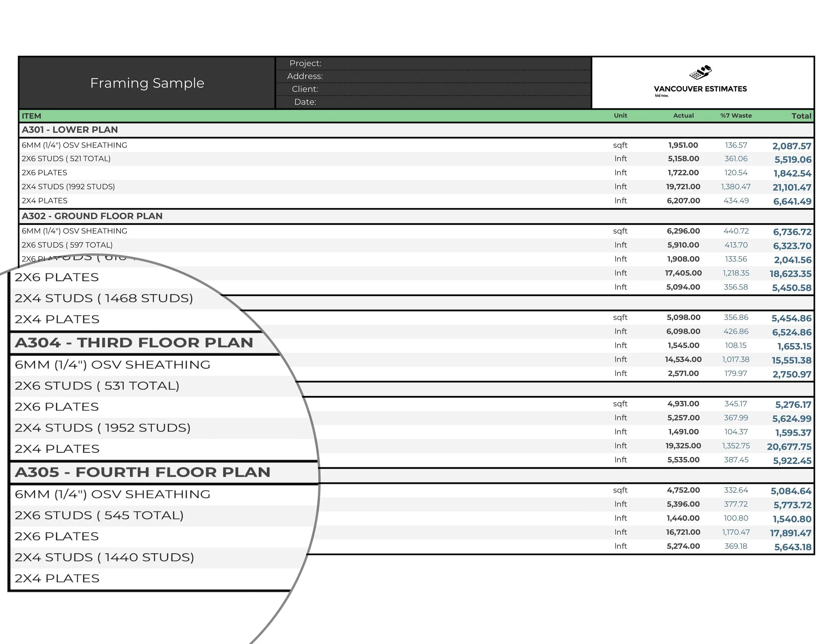Click the A302 - GROUND FLOOR PLAN heading

92,216
